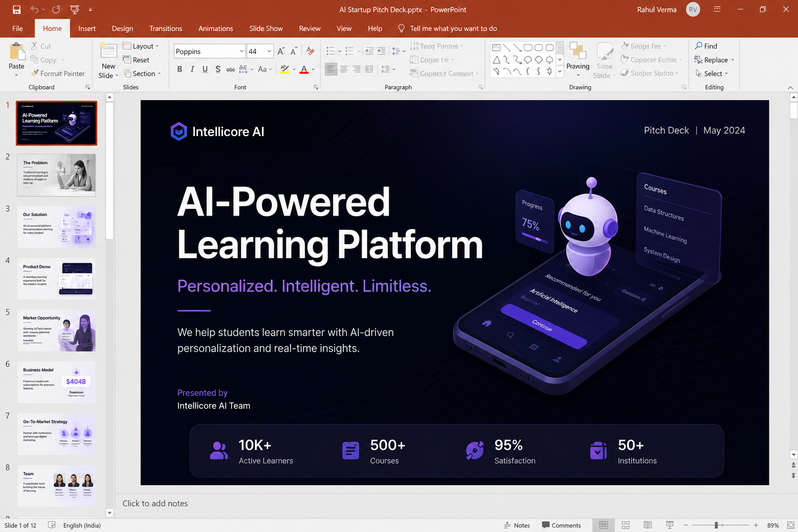Viewport: 798px width, 532px height.
Task: Open the font size 44 dropdown
Action: pos(269,51)
